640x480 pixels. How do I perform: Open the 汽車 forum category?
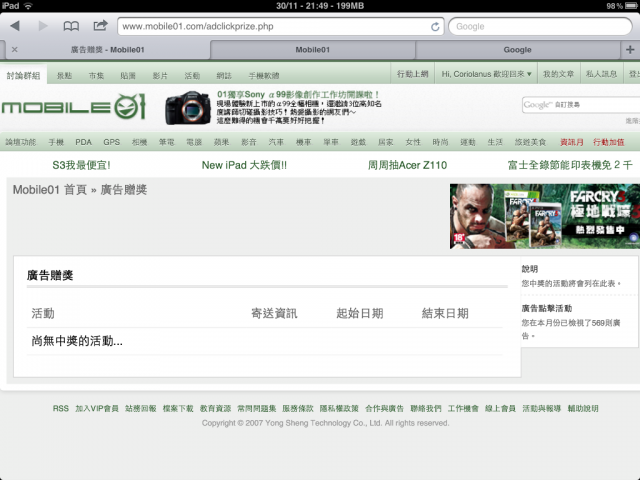pyautogui.click(x=276, y=142)
